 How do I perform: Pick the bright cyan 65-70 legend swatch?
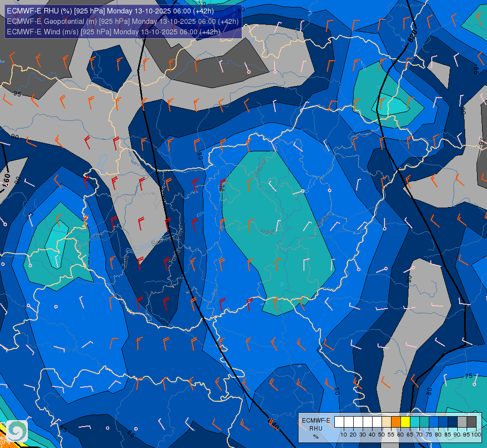tap(415, 422)
